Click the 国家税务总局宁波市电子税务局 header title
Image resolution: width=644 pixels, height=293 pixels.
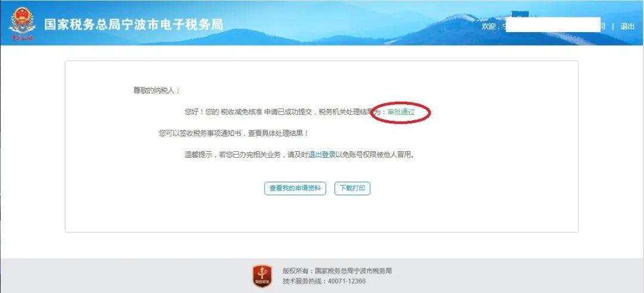(x=134, y=24)
